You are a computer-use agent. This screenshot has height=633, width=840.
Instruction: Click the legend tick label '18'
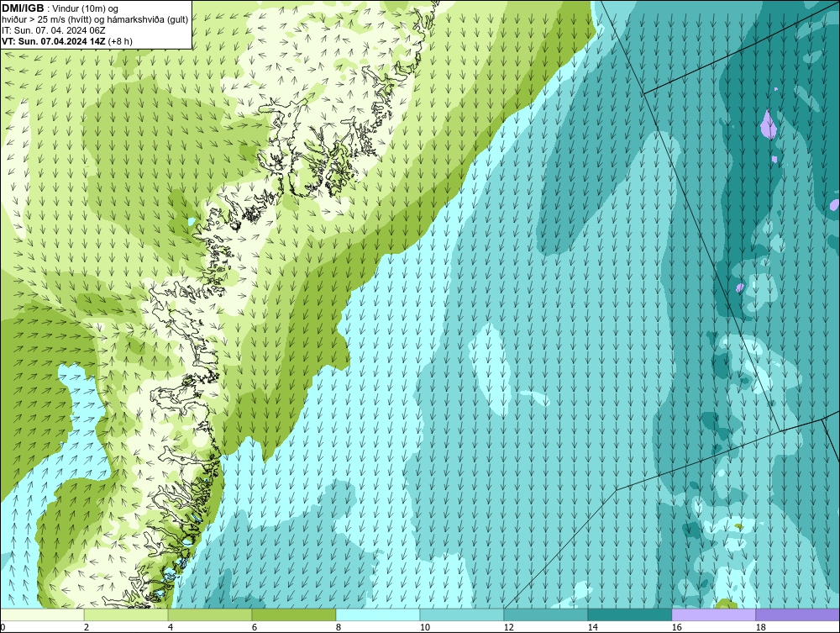coord(761,627)
